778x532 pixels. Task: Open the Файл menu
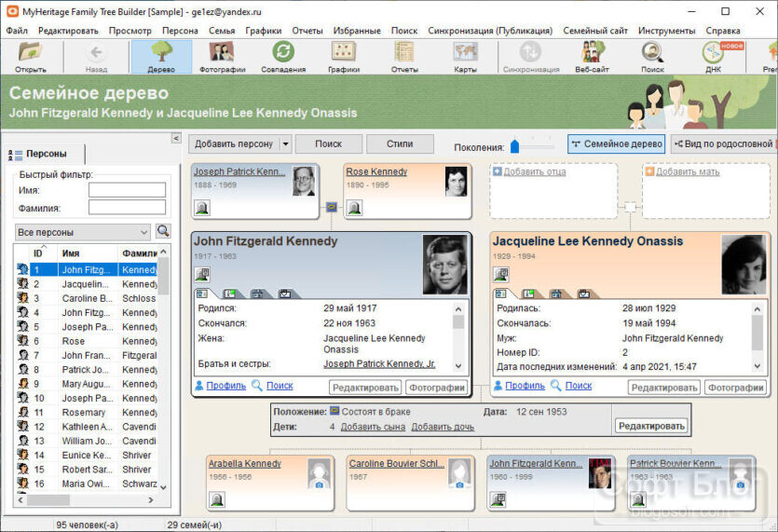17,30
